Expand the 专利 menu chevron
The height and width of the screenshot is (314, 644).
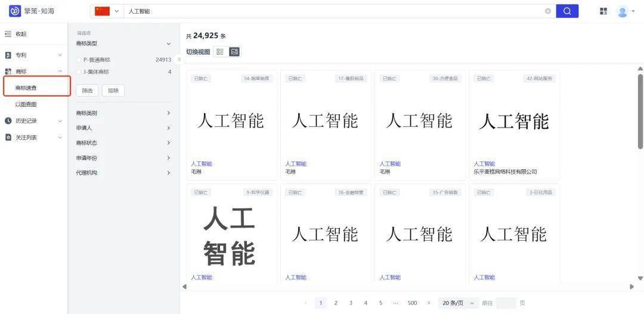60,55
